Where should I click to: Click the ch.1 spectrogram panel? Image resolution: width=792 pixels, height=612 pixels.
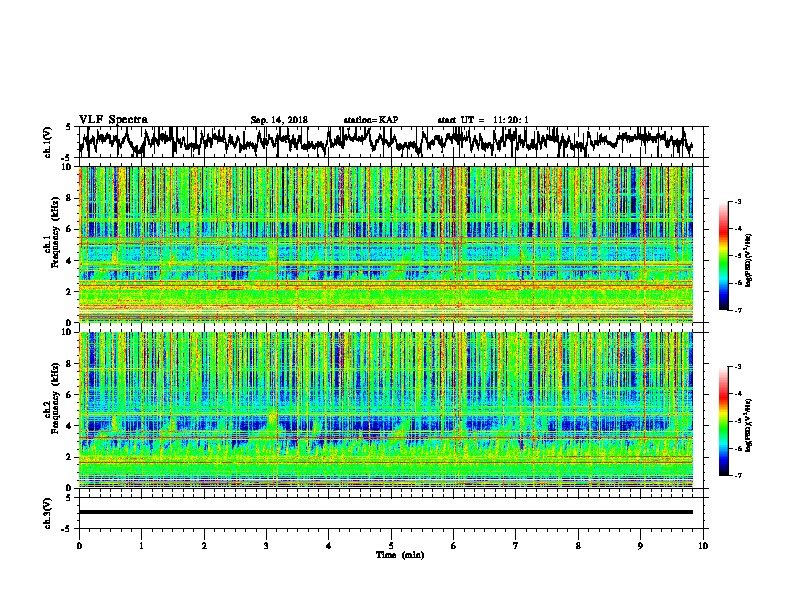(x=385, y=244)
